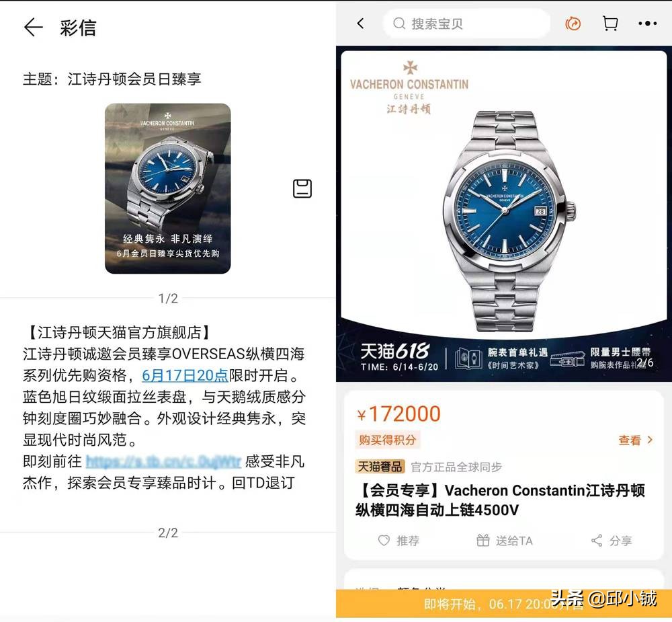Tap the 天猫618 promotion banner
Image resolution: width=672 pixels, height=622 pixels.
504,357
